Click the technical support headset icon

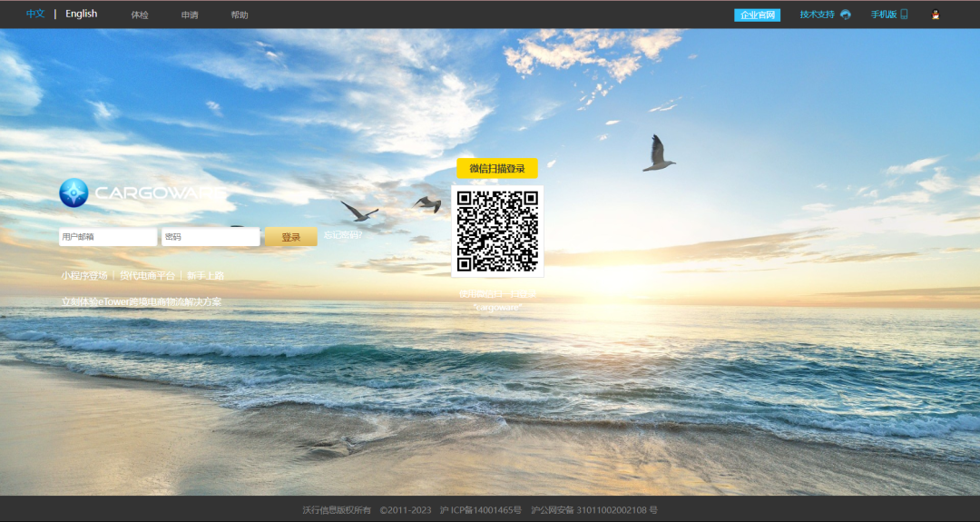point(846,15)
